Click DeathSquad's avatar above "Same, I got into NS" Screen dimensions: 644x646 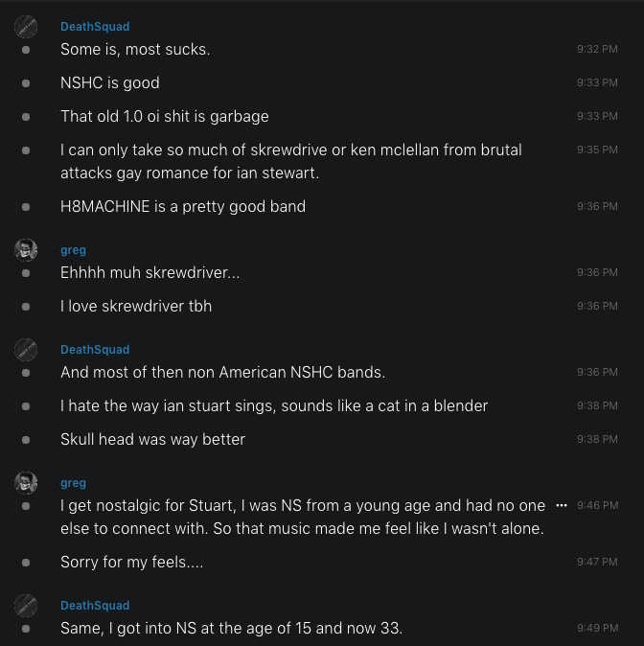coord(26,606)
